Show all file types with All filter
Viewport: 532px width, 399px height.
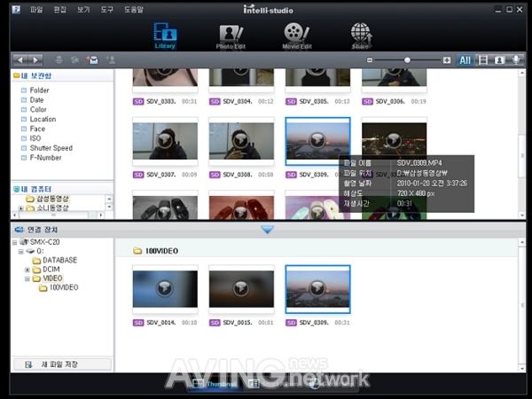tap(465, 60)
